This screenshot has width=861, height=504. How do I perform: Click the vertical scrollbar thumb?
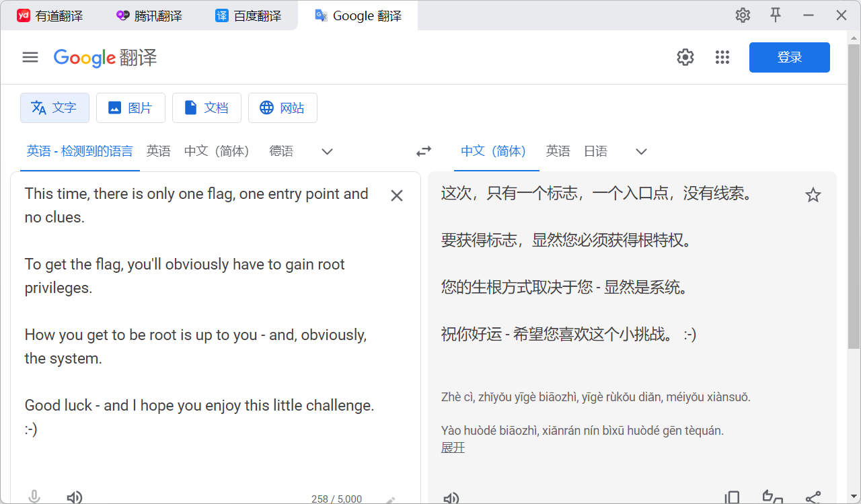(854, 195)
